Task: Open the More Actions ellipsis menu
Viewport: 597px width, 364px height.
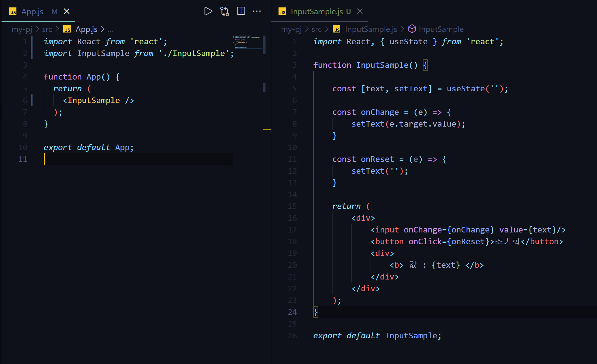Action: click(257, 11)
